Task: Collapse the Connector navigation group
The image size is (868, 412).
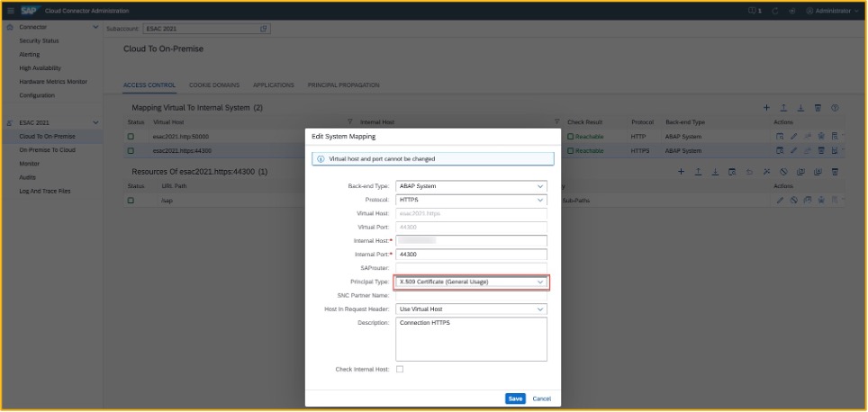Action: (x=95, y=27)
